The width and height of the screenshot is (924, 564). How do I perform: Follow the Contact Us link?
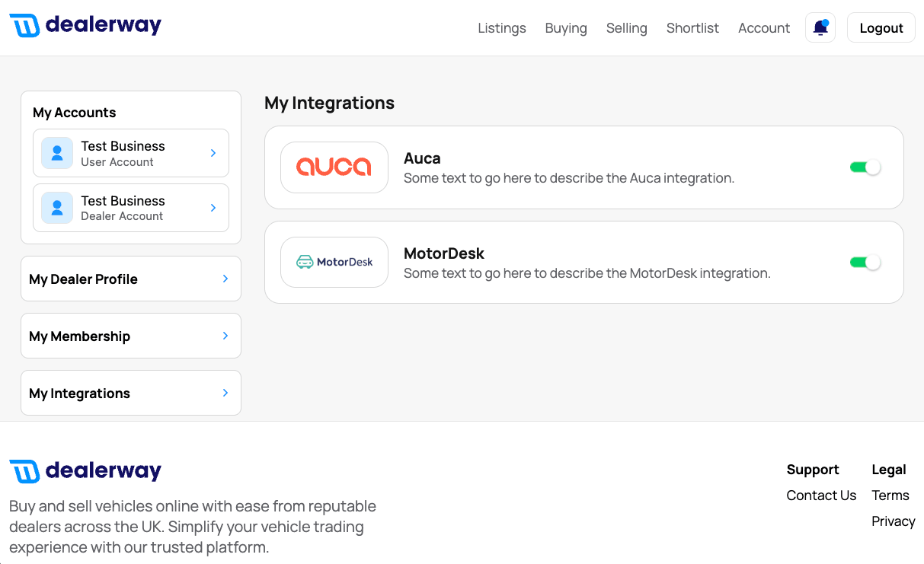821,495
